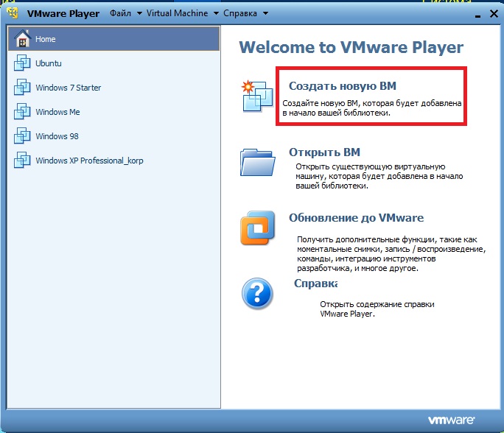Click the text Открыть содержание справки VMware Player

(x=377, y=309)
